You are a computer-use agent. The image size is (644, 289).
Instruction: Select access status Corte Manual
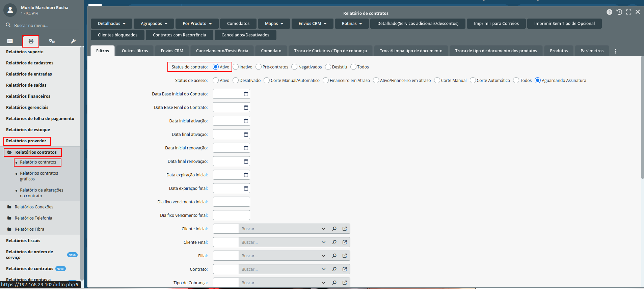click(437, 80)
